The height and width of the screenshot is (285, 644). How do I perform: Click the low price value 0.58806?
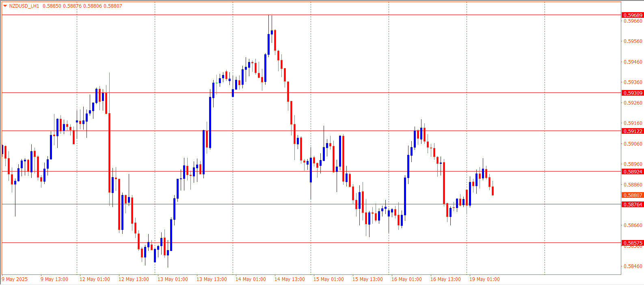(92, 6)
